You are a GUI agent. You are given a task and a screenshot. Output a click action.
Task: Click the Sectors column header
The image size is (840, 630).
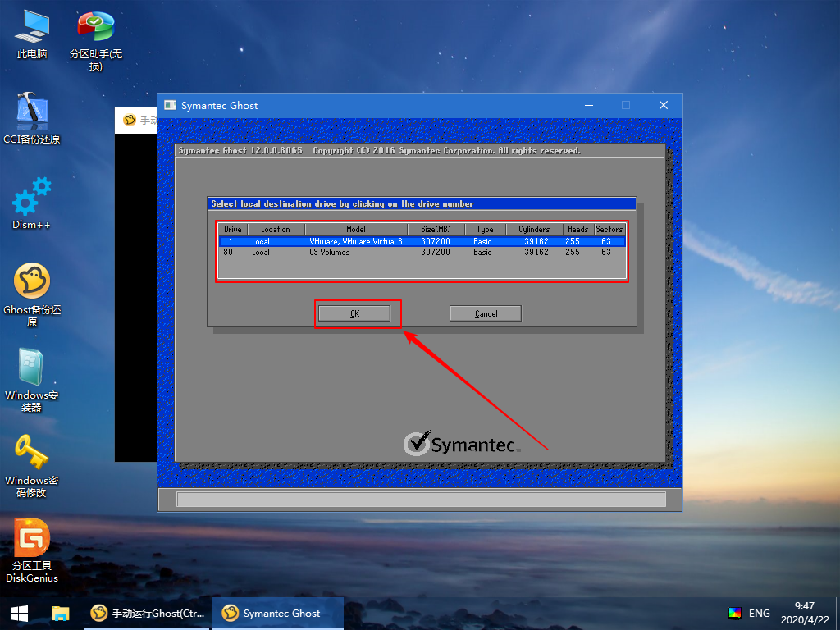[609, 230]
